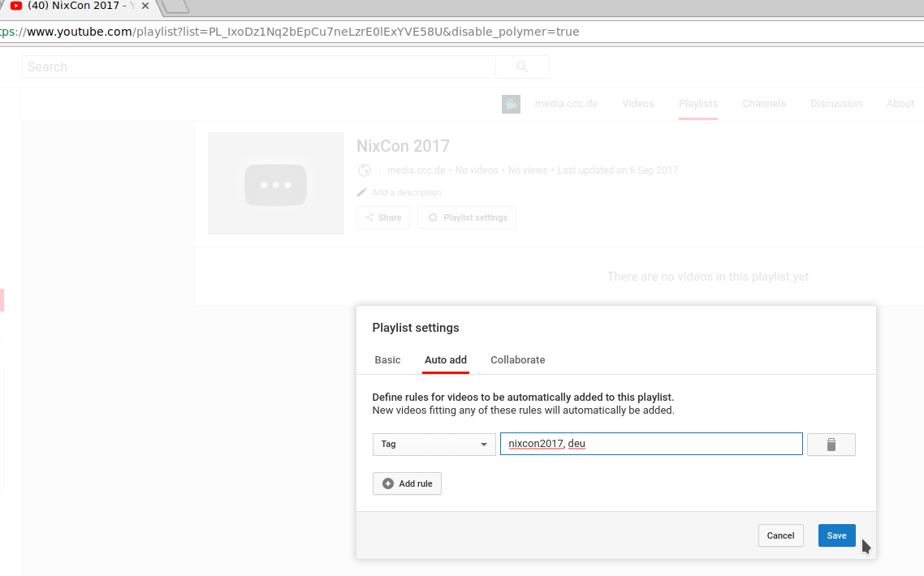The width and height of the screenshot is (924, 576).
Task: Click the YouTube search magnifier icon
Action: [x=522, y=67]
